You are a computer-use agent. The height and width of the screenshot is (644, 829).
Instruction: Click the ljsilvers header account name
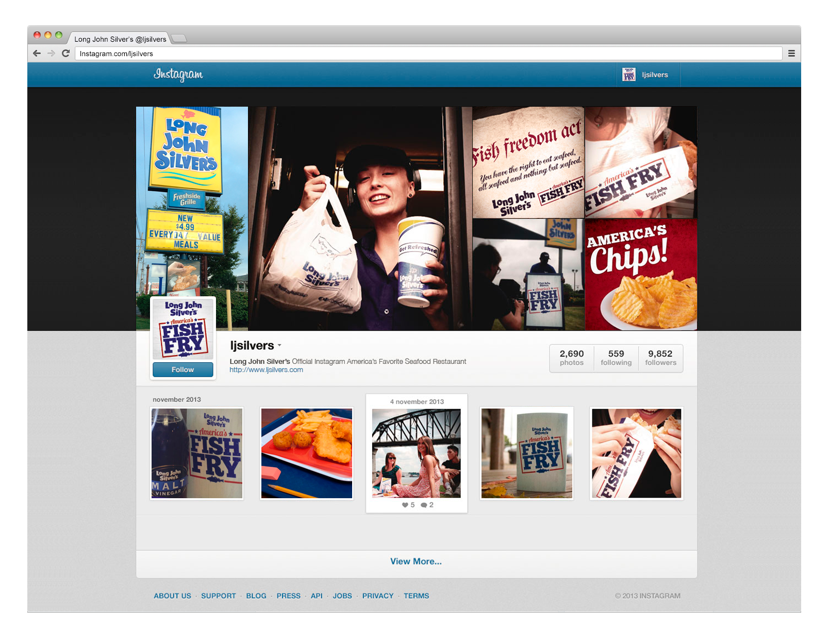click(x=655, y=75)
